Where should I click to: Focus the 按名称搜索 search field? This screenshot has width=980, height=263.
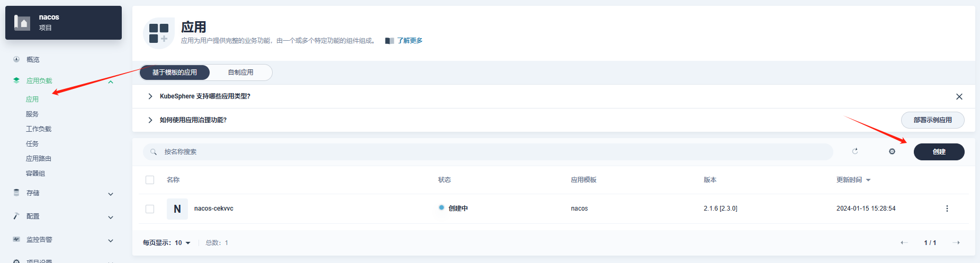pos(488,152)
